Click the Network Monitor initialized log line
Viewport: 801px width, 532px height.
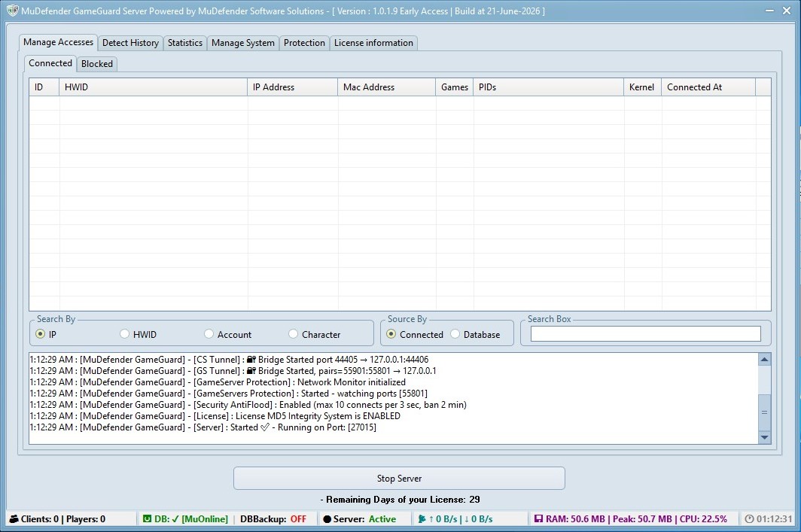[218, 382]
